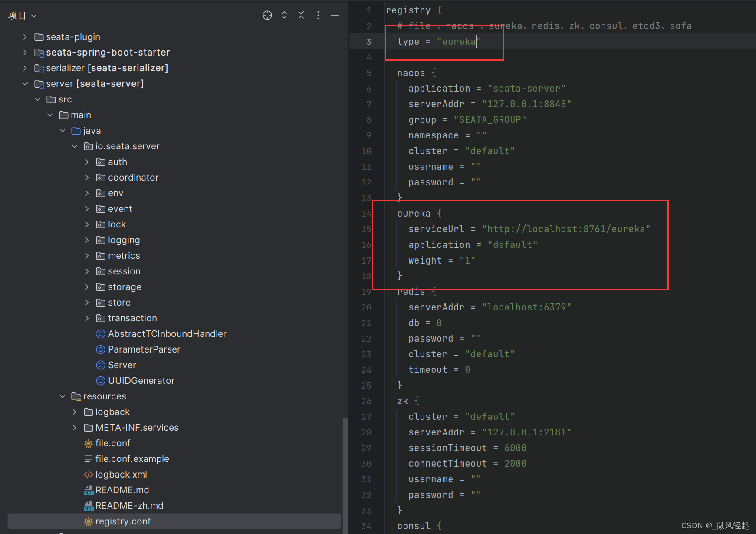The image size is (756, 534).
Task: Select the env package
Action: click(116, 193)
